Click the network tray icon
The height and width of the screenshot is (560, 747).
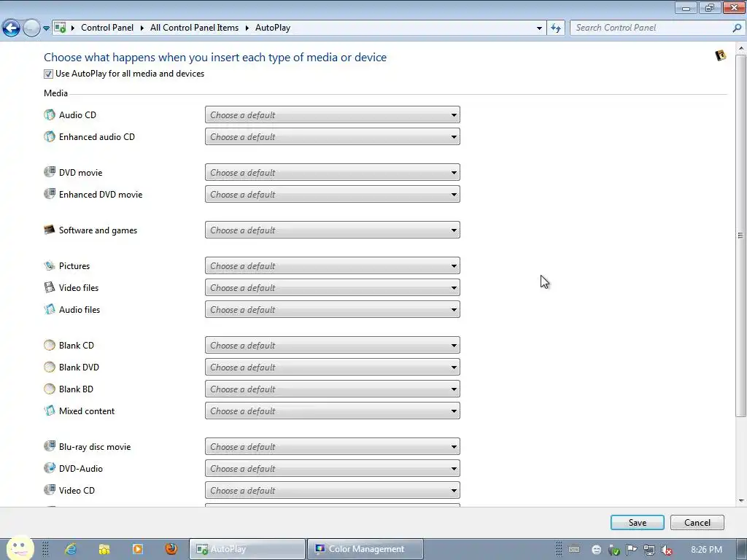point(649,550)
